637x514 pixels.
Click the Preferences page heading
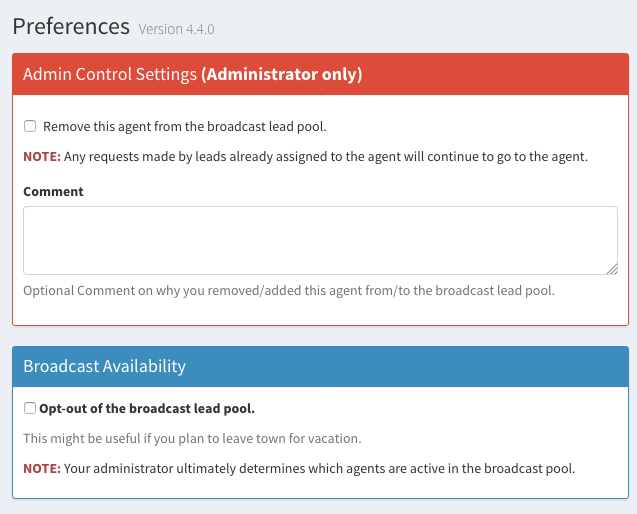[71, 26]
